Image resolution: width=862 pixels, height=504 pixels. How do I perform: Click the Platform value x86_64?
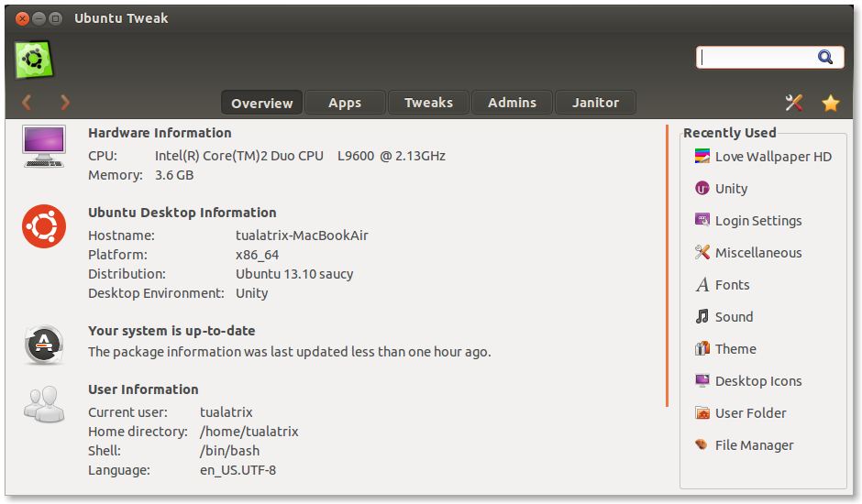257,255
